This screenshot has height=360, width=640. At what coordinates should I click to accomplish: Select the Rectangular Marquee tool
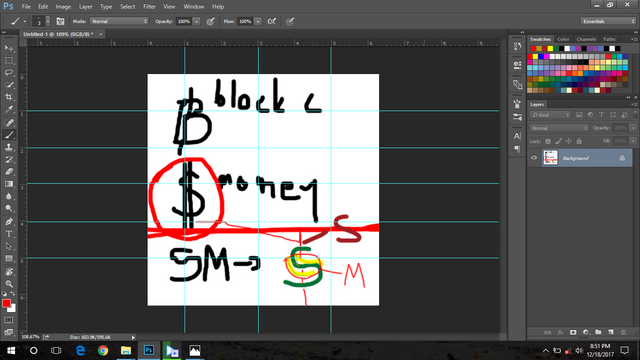[9, 60]
